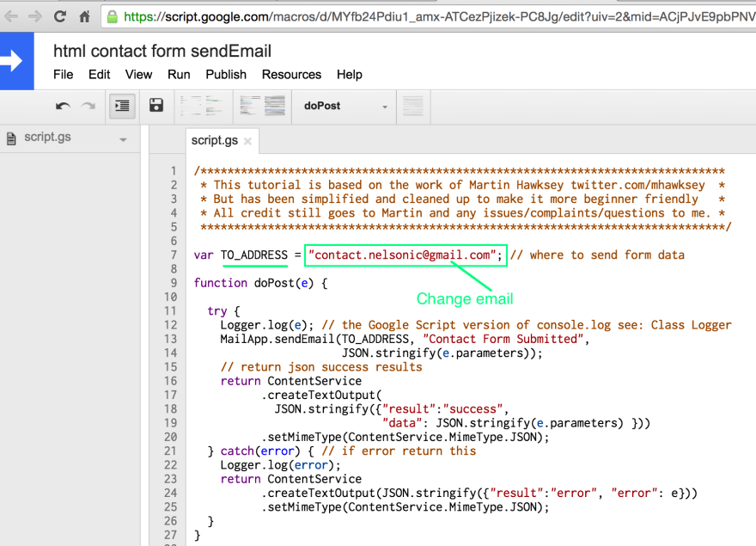Open the dropdown arrow beside sidebar script.gs
Screen dimensions: 756x546
pos(124,140)
